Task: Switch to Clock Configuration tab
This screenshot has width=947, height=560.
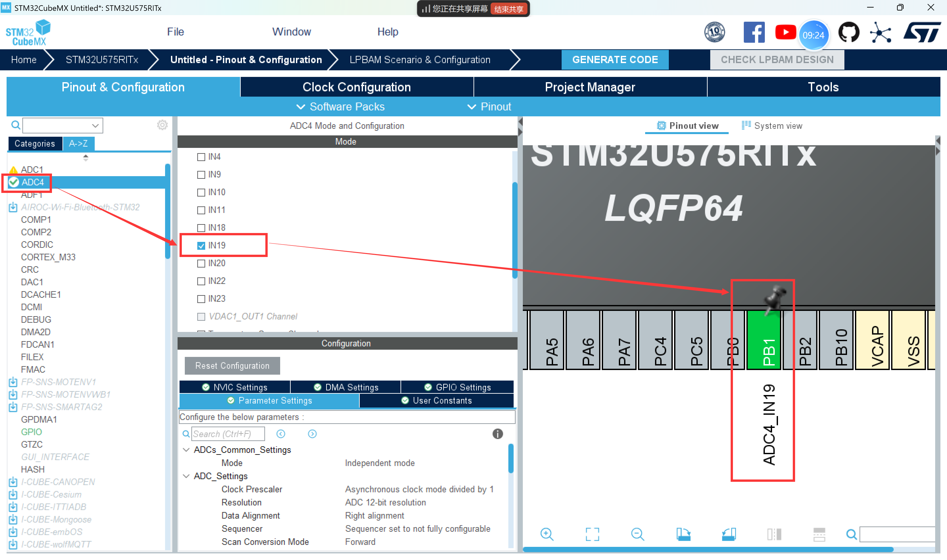Action: [x=356, y=87]
